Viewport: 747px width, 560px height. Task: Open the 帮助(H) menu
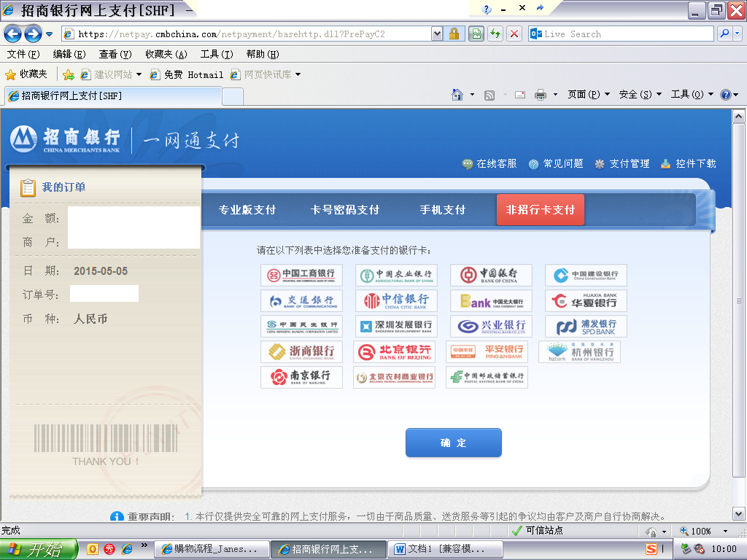pyautogui.click(x=263, y=54)
